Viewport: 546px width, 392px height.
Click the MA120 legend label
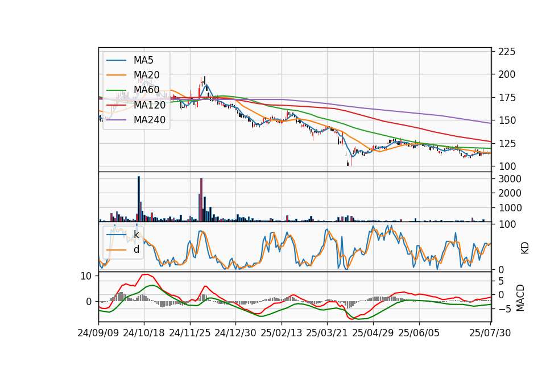(x=150, y=105)
